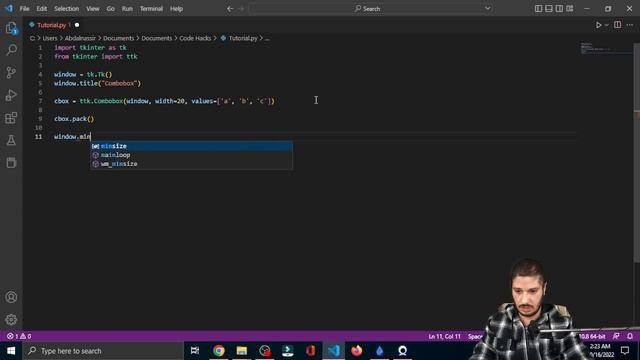Screen dimensions: 640x360
Task: Toggle the primary side bar layout icon
Action: click(x=538, y=9)
